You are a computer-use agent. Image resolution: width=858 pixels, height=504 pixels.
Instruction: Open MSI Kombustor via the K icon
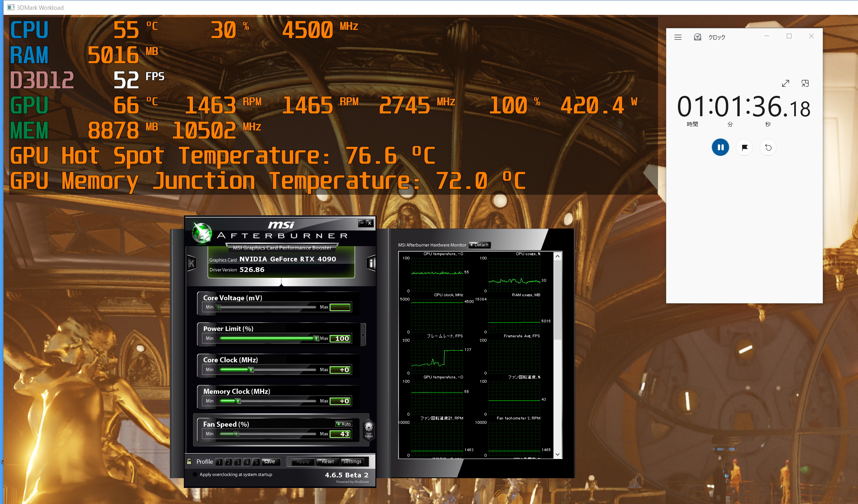[191, 263]
